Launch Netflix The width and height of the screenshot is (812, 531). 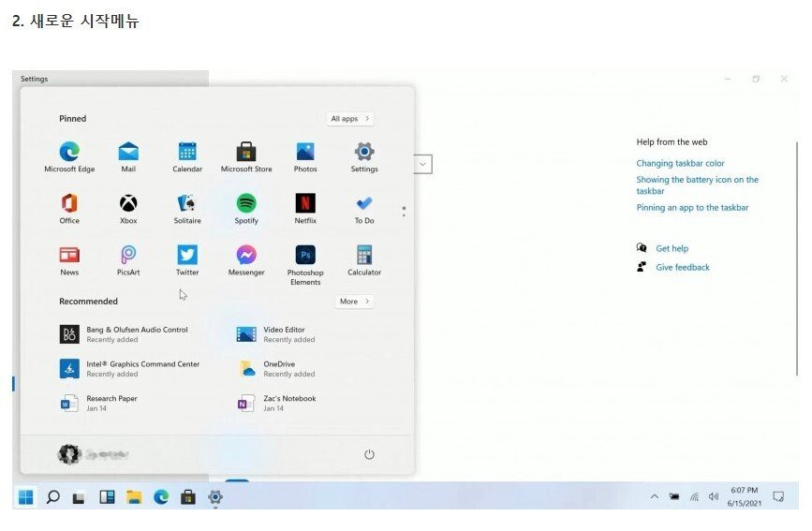click(x=305, y=208)
